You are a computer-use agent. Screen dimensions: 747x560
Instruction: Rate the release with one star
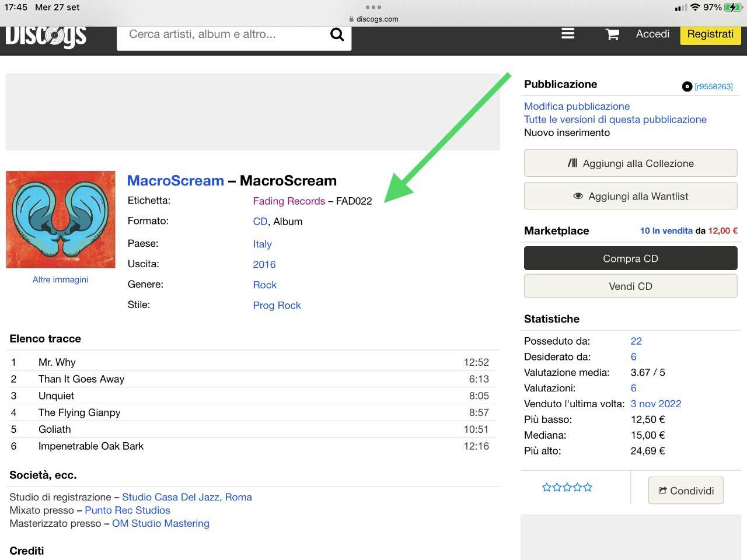pyautogui.click(x=547, y=487)
